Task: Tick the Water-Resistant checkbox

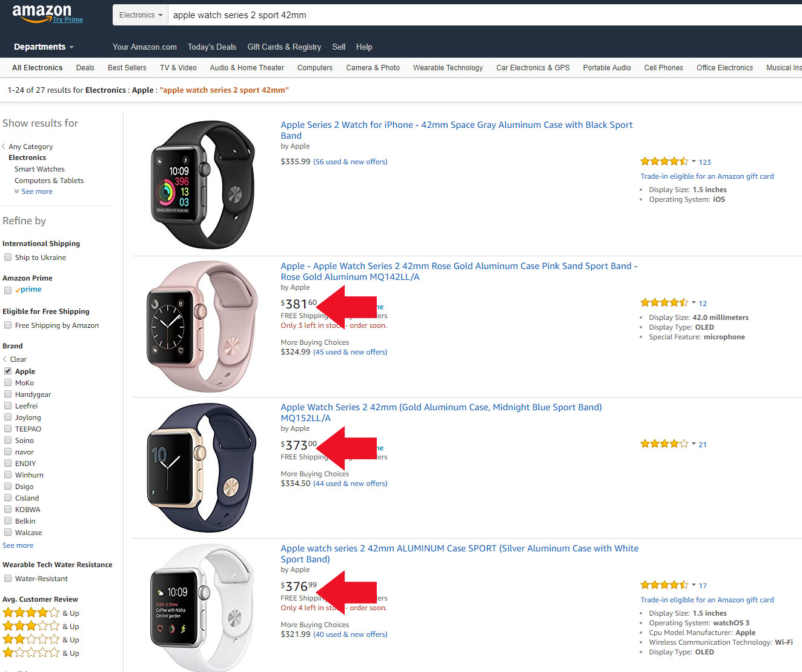Action: 8,579
